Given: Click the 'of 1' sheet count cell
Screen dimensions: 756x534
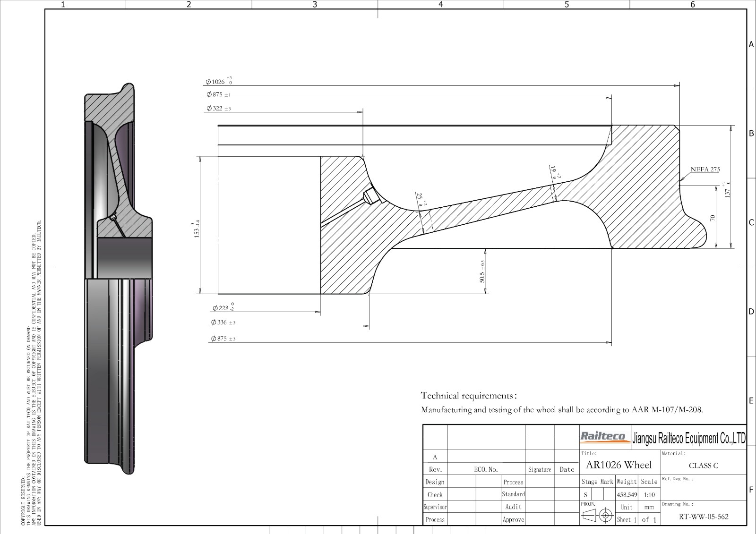Looking at the screenshot, I should click(649, 519).
